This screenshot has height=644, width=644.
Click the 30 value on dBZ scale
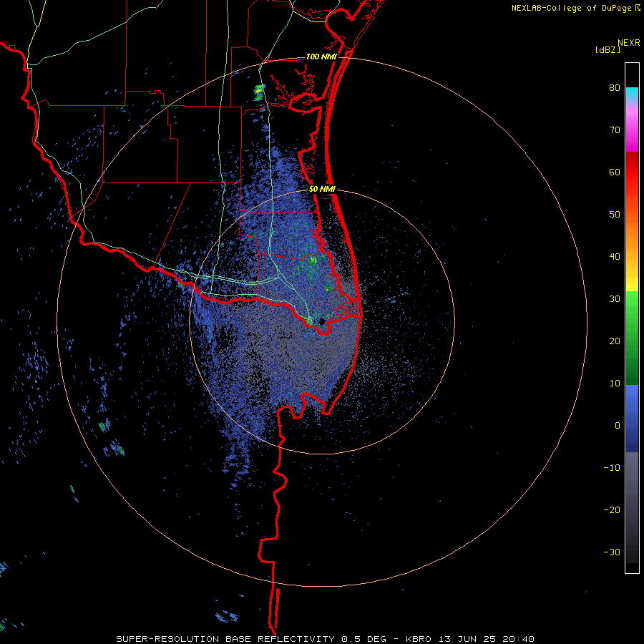click(x=615, y=299)
